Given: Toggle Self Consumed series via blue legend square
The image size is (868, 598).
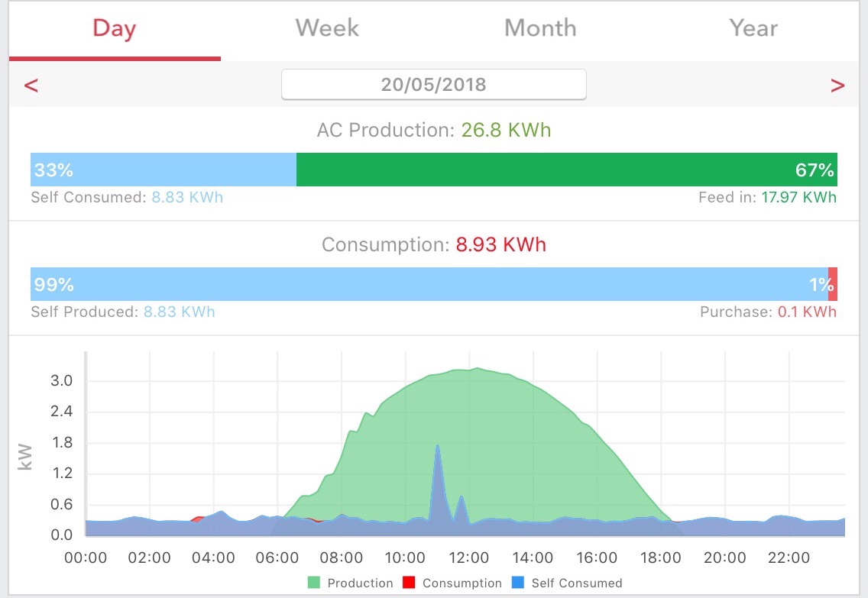Looking at the screenshot, I should tap(518, 583).
